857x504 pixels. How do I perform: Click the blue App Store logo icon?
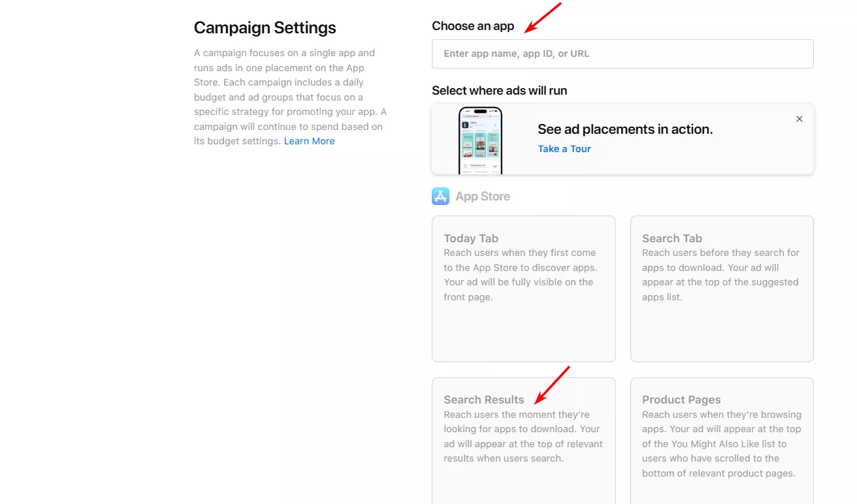pyautogui.click(x=440, y=196)
